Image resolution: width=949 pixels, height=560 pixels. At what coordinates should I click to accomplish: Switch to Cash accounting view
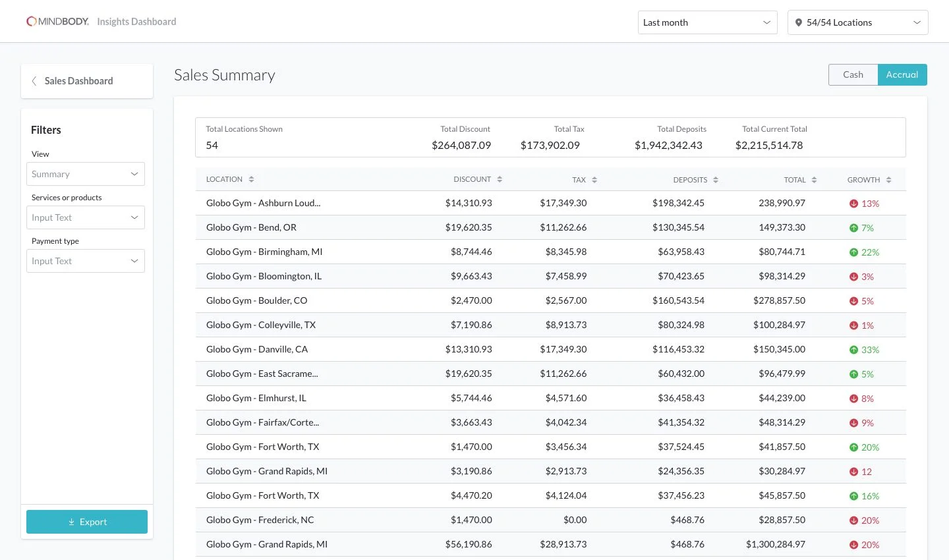coord(853,74)
